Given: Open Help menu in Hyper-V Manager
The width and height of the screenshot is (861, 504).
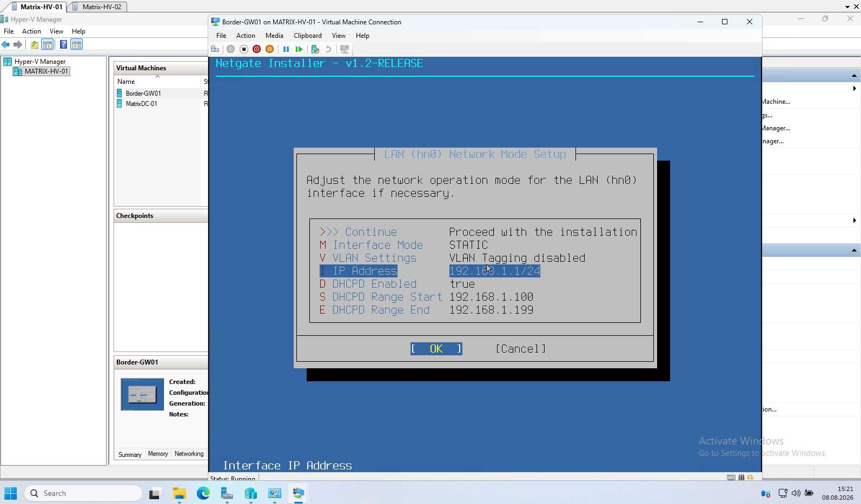Looking at the screenshot, I should click(x=78, y=31).
